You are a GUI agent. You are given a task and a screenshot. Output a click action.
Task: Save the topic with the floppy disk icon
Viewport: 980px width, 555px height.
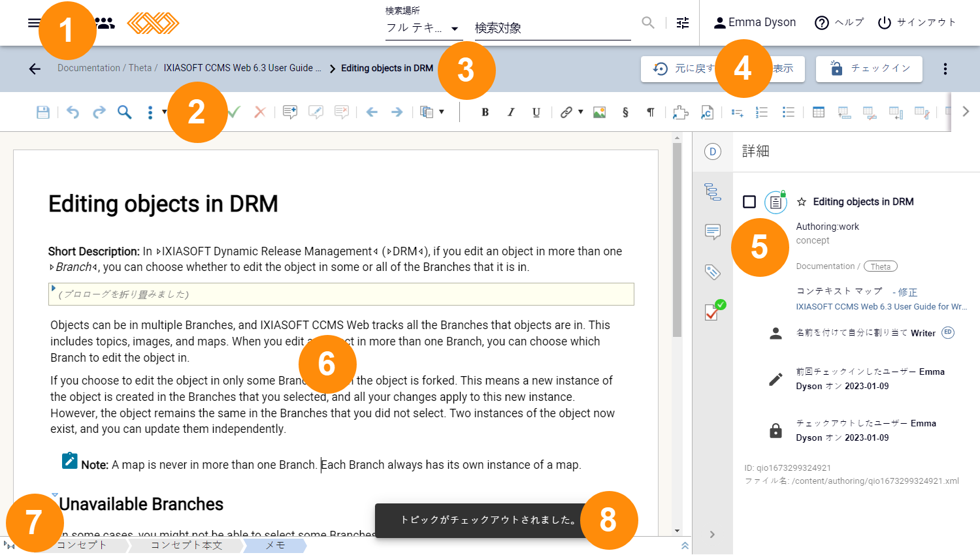point(43,112)
